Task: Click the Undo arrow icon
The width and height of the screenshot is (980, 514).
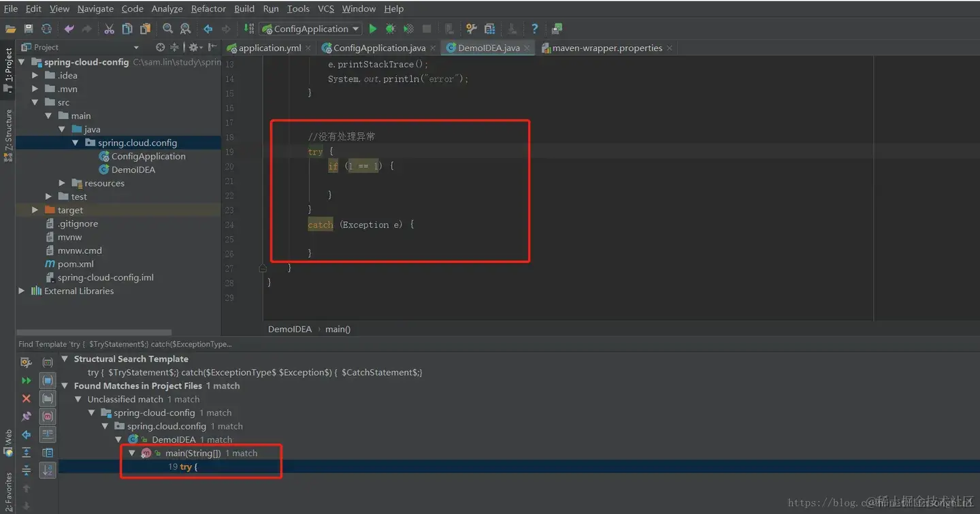Action: tap(69, 29)
